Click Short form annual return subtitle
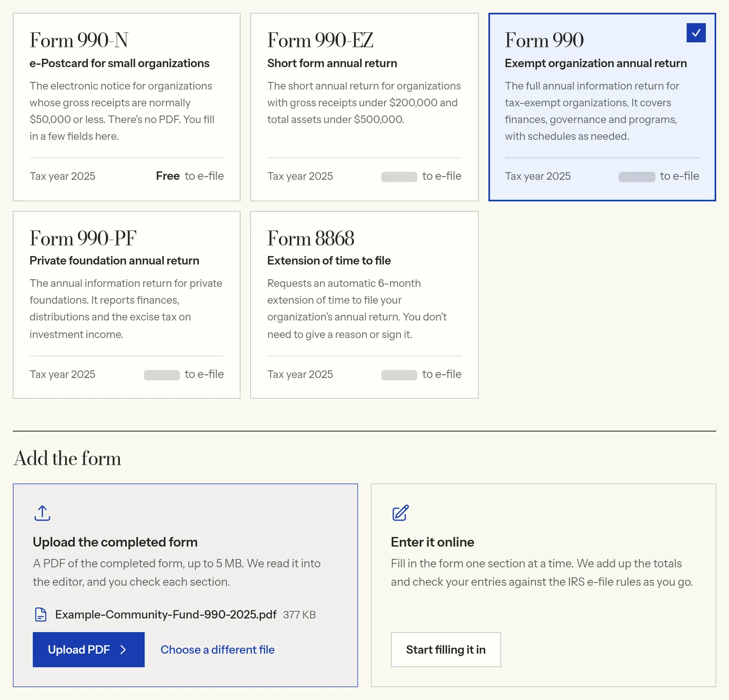This screenshot has width=729, height=700. coord(332,63)
